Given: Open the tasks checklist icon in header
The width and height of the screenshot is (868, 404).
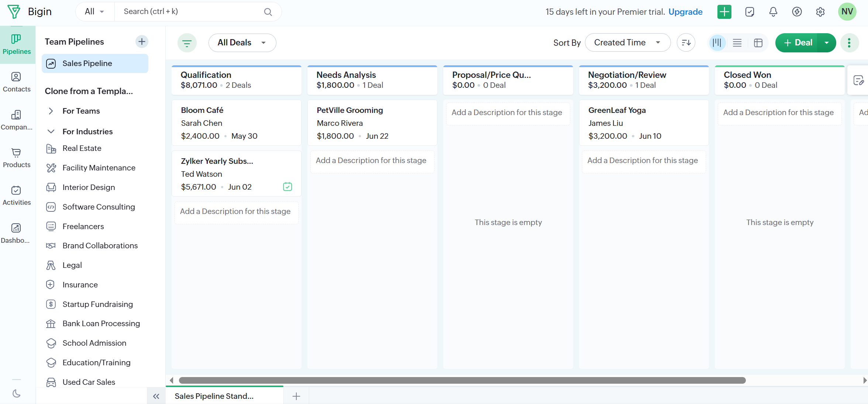Looking at the screenshot, I should (x=750, y=12).
